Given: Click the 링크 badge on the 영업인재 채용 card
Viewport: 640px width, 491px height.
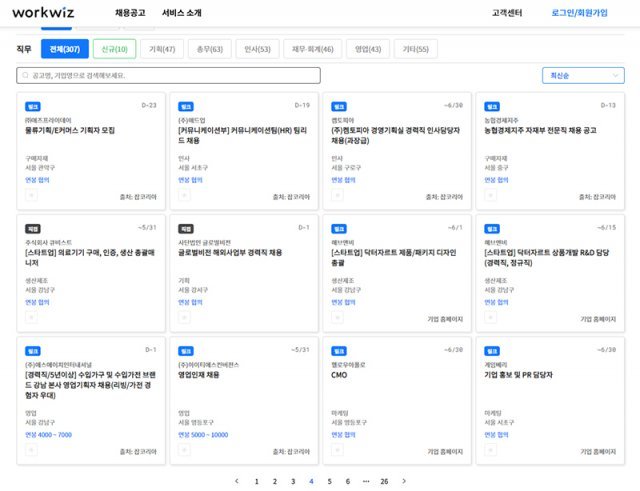Looking at the screenshot, I should pos(186,351).
